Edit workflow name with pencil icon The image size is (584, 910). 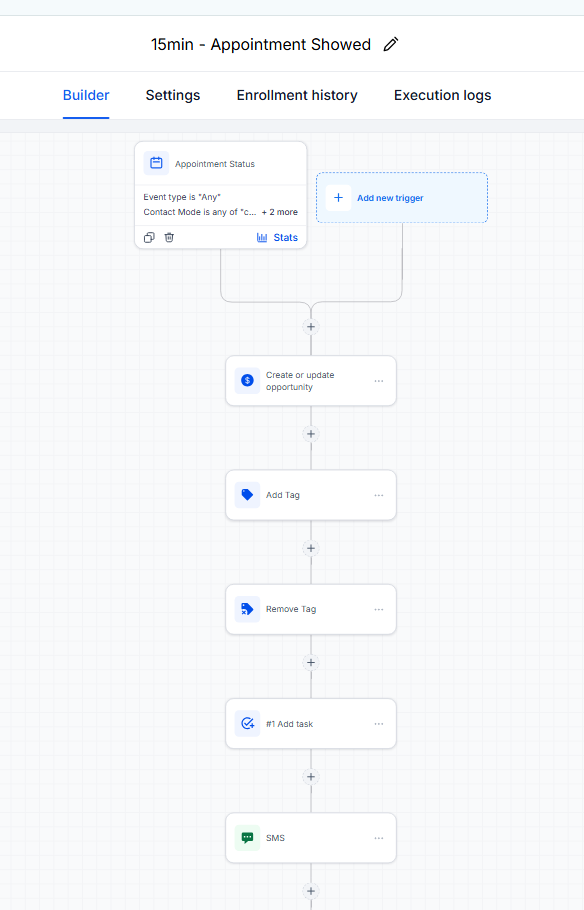point(391,44)
